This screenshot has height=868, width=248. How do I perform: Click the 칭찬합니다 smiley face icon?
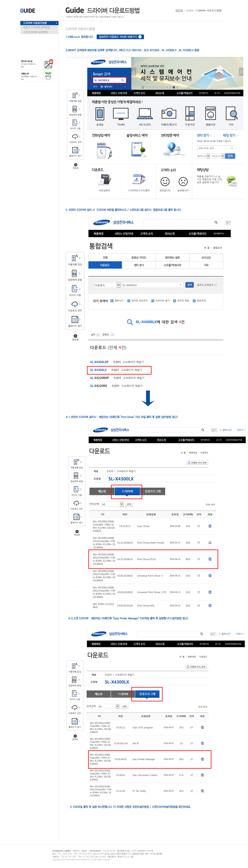click(x=165, y=182)
